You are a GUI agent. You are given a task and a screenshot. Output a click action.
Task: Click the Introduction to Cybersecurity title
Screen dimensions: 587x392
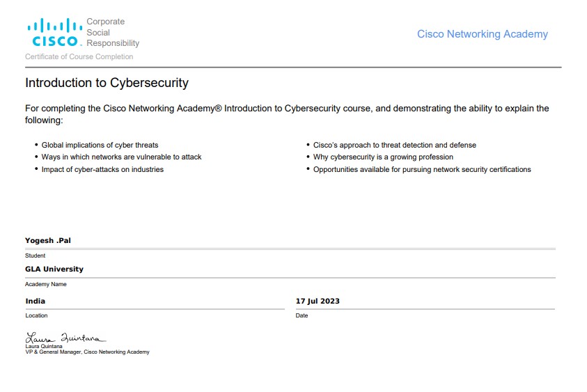107,83
